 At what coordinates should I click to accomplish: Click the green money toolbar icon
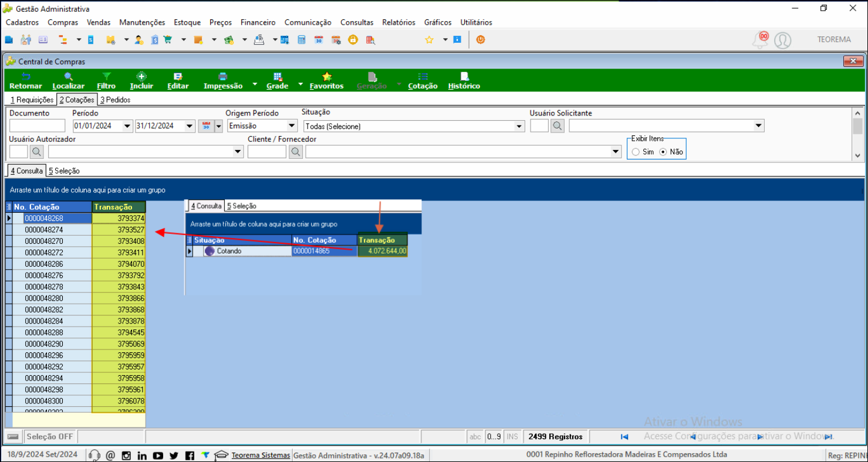(x=229, y=40)
